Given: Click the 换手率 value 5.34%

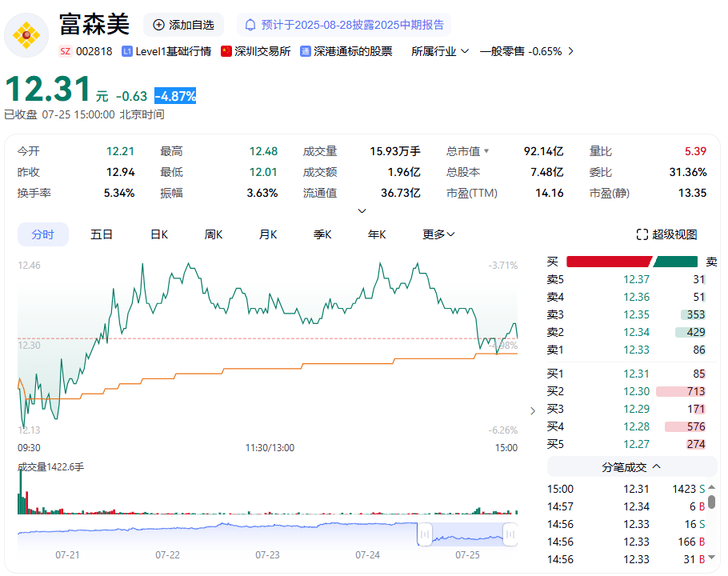Looking at the screenshot, I should pyautogui.click(x=119, y=193).
